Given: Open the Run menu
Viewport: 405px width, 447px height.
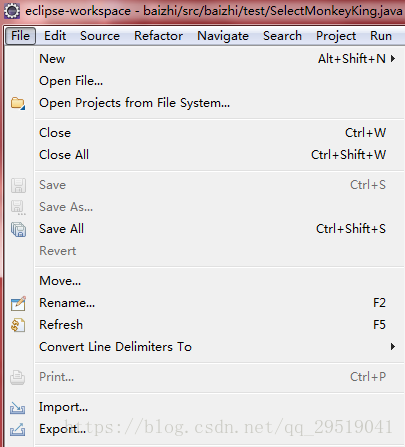Looking at the screenshot, I should (381, 36).
